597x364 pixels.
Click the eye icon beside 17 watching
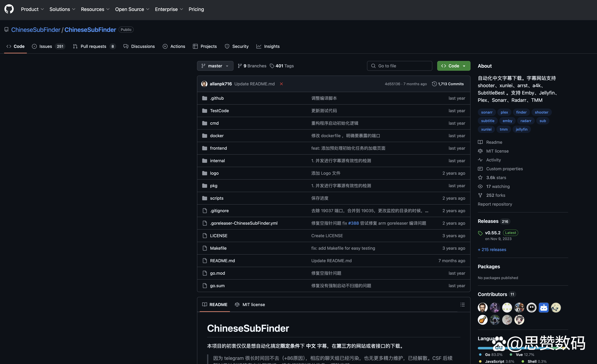[480, 187]
